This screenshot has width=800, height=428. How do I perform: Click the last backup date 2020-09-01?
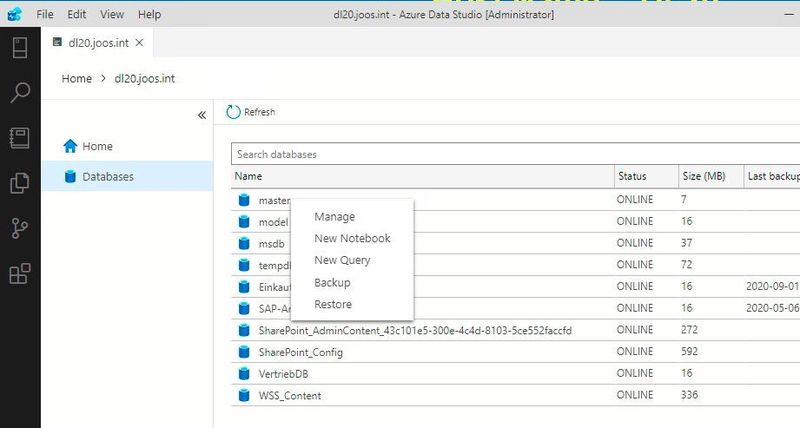click(x=772, y=286)
